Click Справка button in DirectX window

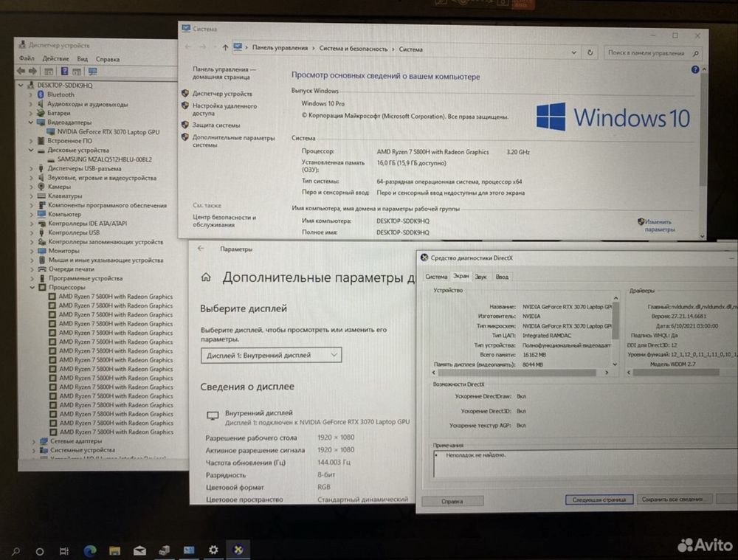[452, 501]
